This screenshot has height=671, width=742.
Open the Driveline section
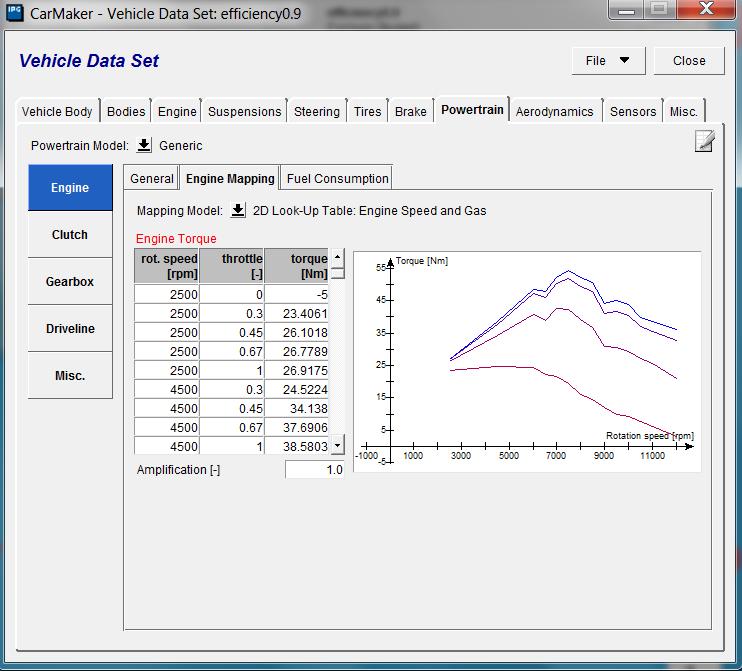click(70, 328)
